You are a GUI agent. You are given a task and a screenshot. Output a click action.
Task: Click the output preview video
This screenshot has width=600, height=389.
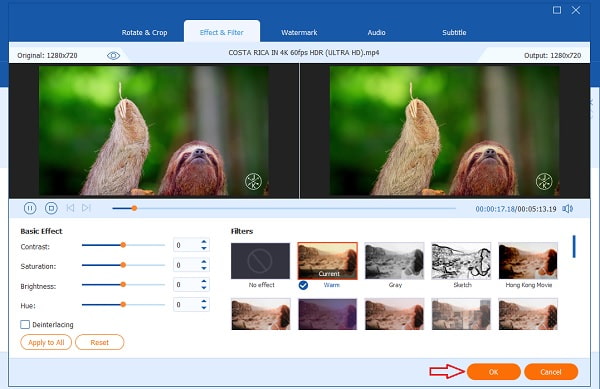[x=445, y=131]
